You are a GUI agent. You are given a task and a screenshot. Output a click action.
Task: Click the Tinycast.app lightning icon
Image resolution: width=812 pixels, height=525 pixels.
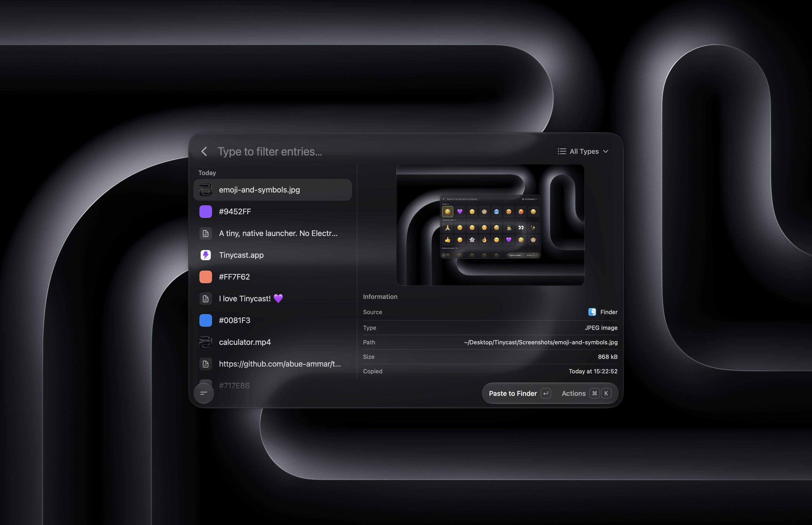[x=205, y=255]
